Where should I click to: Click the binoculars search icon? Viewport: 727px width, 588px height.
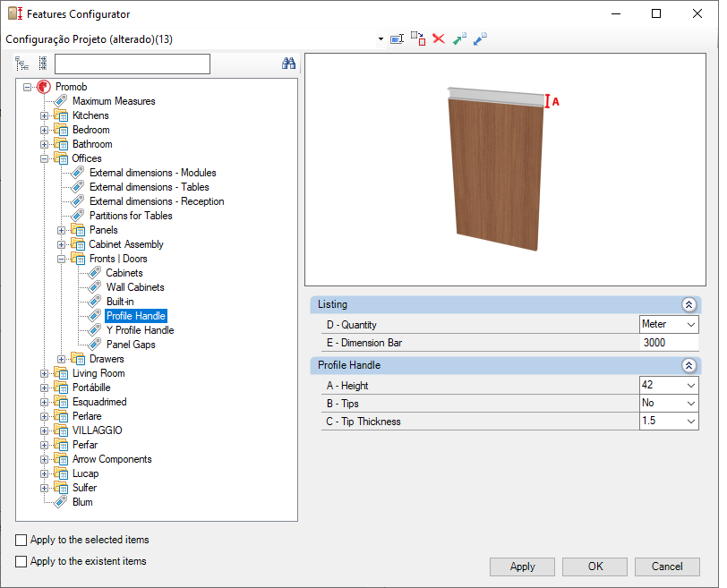tap(288, 64)
